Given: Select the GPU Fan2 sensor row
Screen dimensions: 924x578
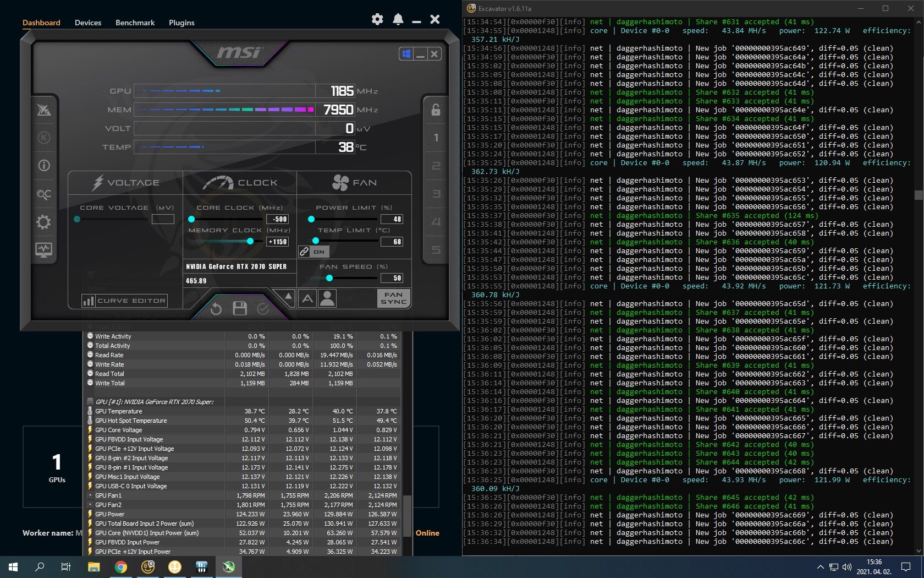Looking at the screenshot, I should click(242, 505).
